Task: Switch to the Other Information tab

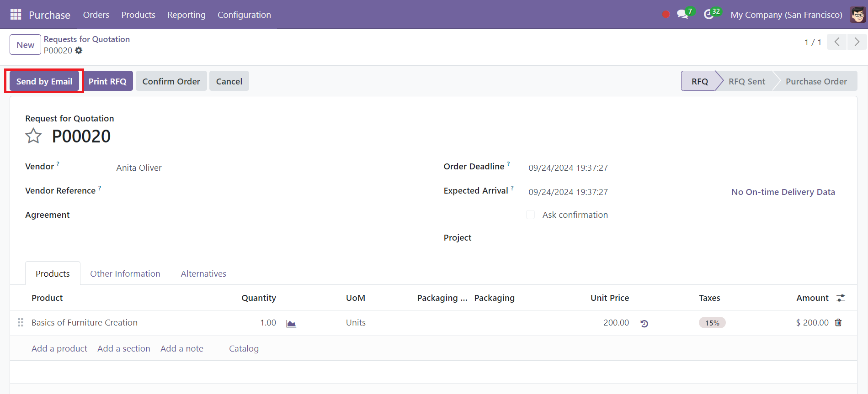Action: (125, 273)
